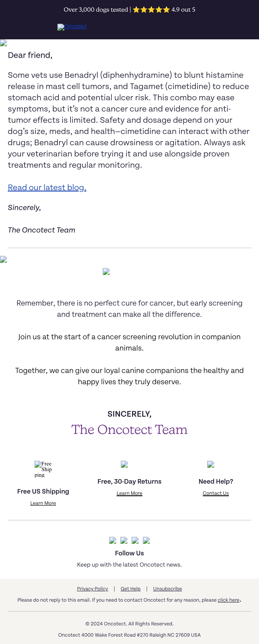Click the Need Help icon image
This screenshot has height=644, width=259.
tap(211, 464)
